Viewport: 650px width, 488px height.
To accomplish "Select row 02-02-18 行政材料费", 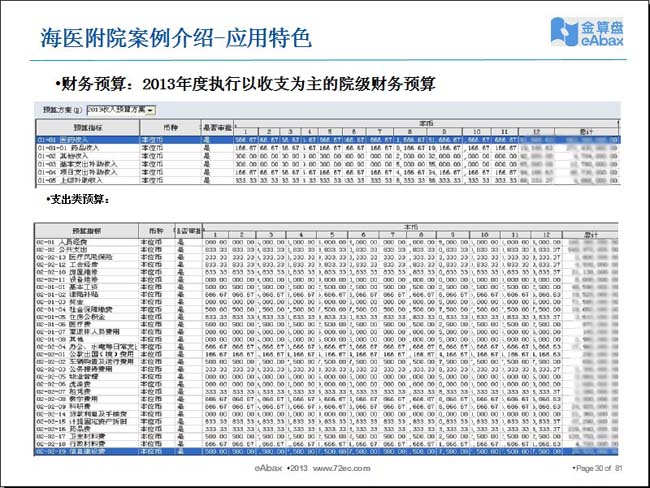I will 326,444.
